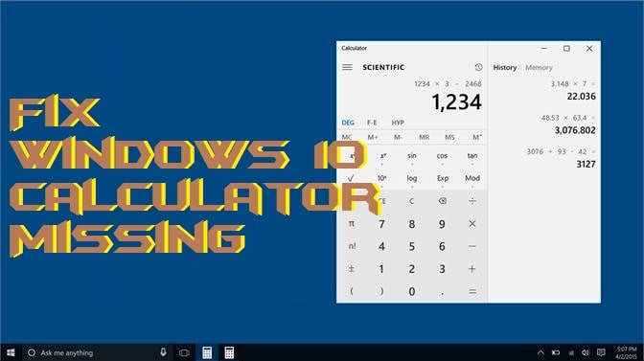644x361 pixels.
Task: Open Task View from the taskbar
Action: 184,352
